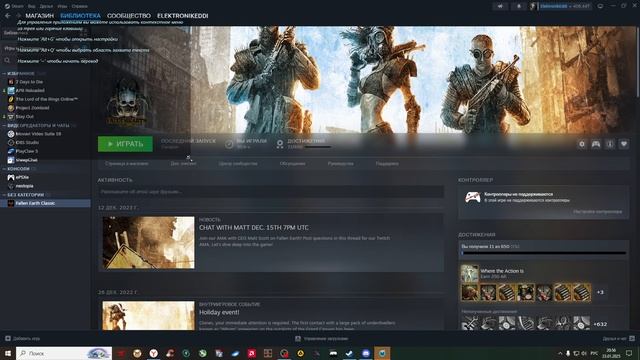Open downloads manager at bottom center

click(x=322, y=338)
